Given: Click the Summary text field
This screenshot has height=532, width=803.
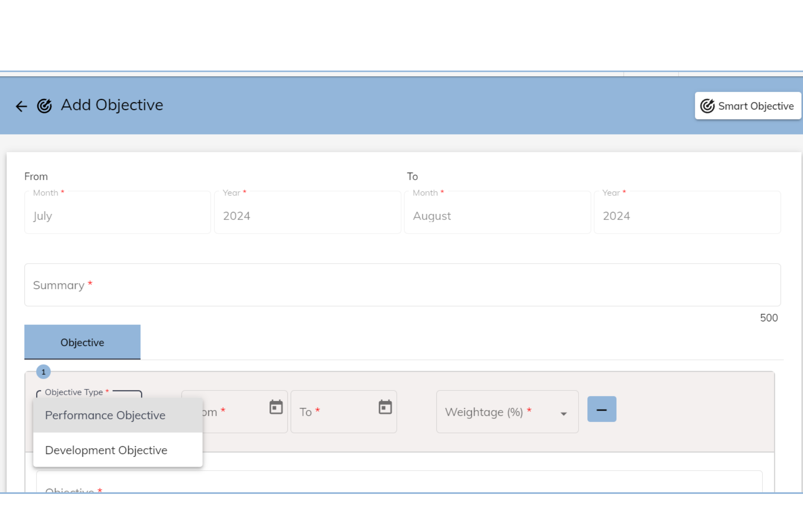Looking at the screenshot, I should pos(402,285).
